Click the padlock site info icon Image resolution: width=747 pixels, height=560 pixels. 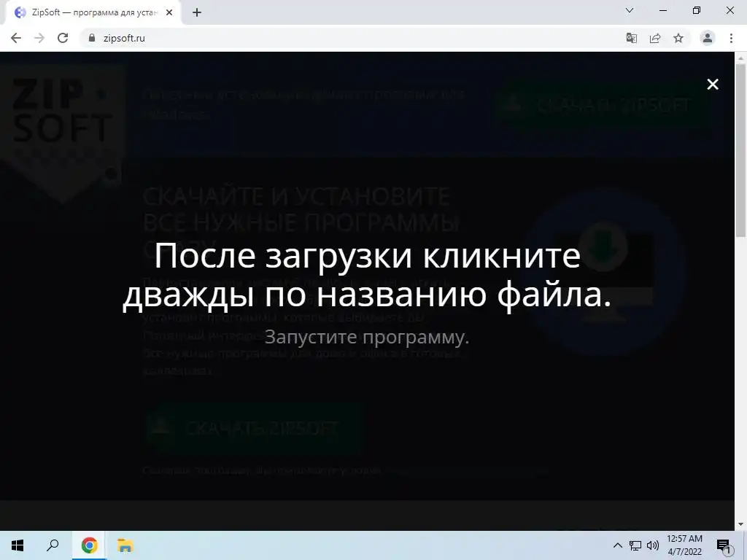click(92, 38)
